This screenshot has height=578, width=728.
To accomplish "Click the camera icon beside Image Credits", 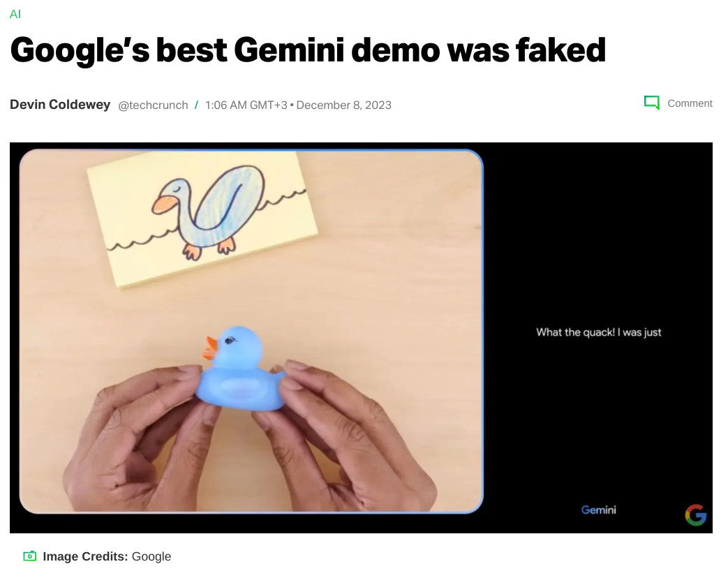I will pyautogui.click(x=30, y=556).
